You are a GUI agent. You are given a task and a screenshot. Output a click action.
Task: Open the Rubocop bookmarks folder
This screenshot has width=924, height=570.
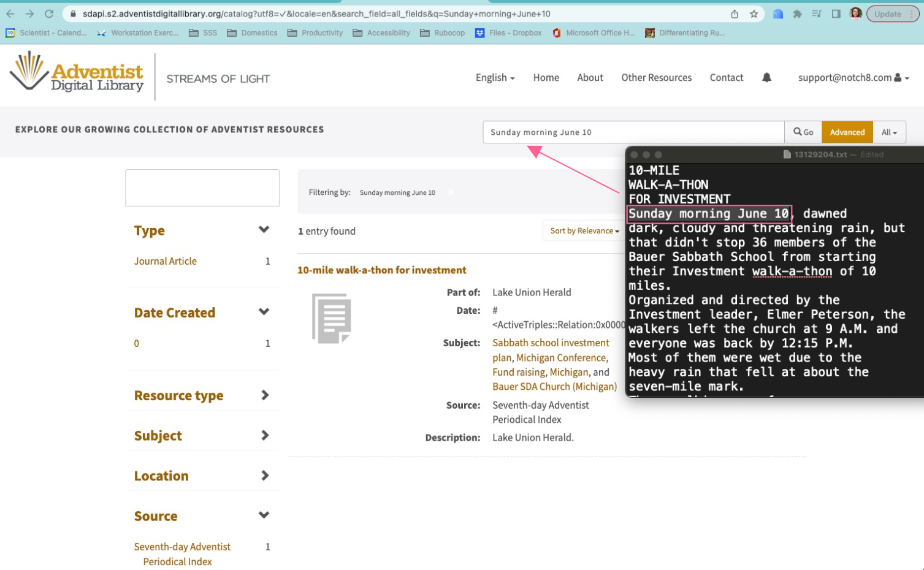pyautogui.click(x=442, y=33)
